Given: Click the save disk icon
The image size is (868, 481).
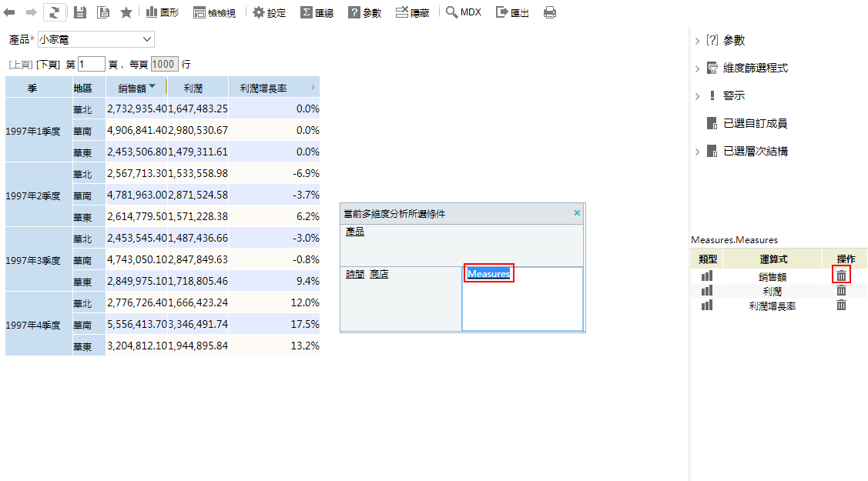Looking at the screenshot, I should 80,12.
